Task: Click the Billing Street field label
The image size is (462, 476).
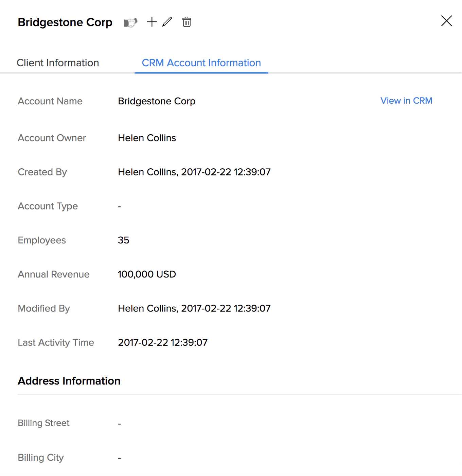Action: pyautogui.click(x=43, y=423)
